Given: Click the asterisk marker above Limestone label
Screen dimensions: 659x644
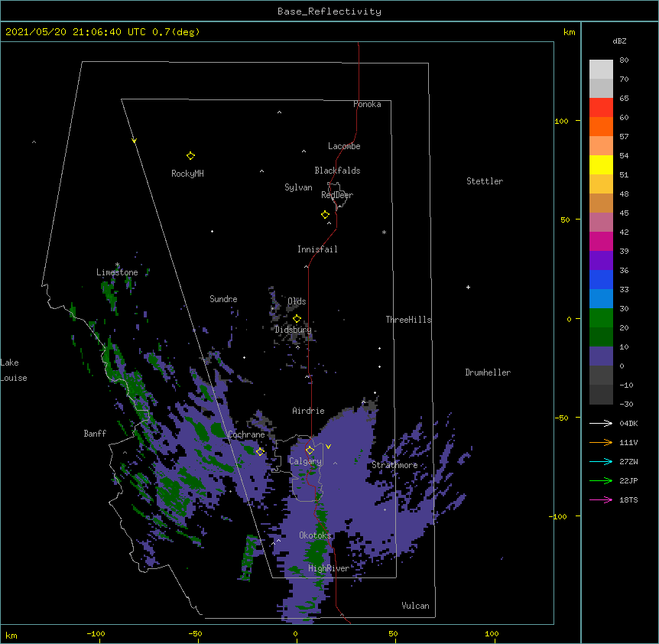Looking at the screenshot, I should coord(117,265).
